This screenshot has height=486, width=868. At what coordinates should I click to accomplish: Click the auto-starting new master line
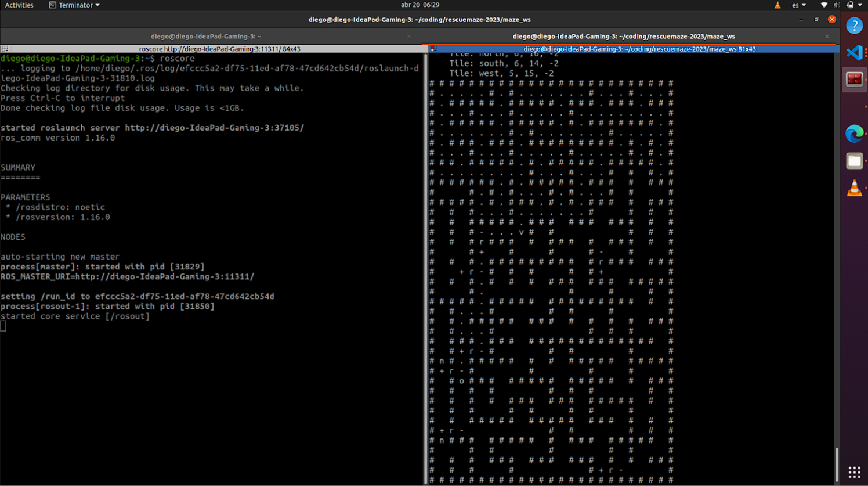pyautogui.click(x=60, y=257)
